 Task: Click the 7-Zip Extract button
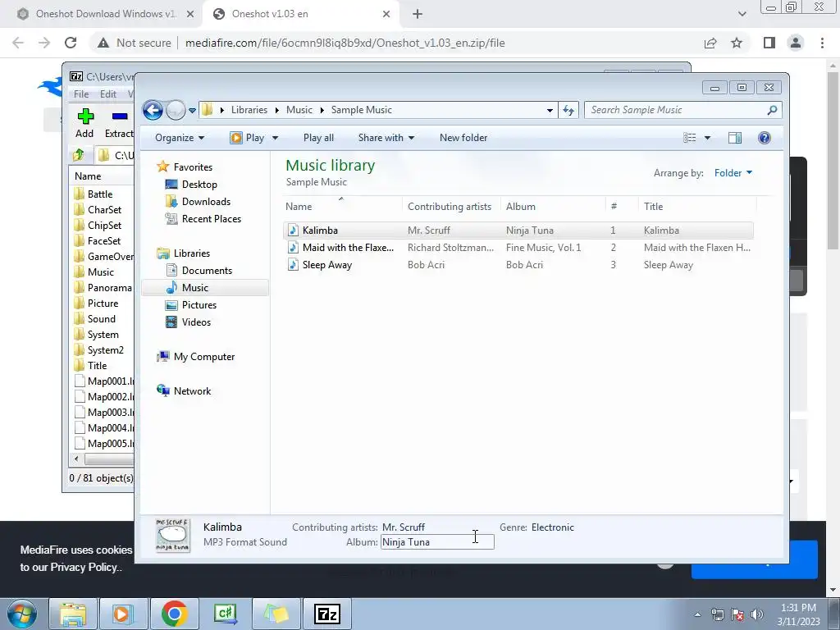click(119, 123)
